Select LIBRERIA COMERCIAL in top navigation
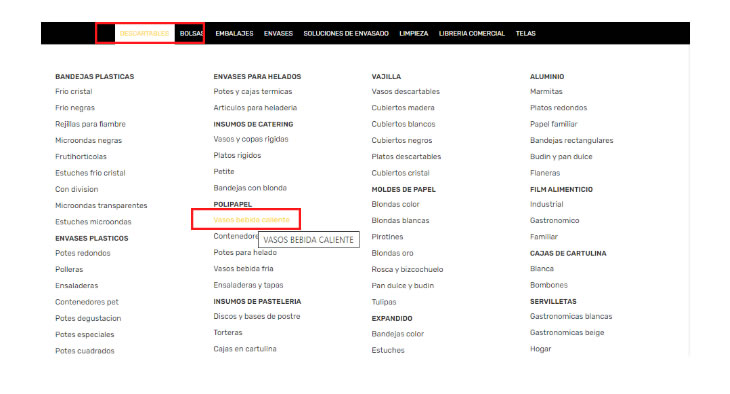The width and height of the screenshot is (730, 394). 472,34
